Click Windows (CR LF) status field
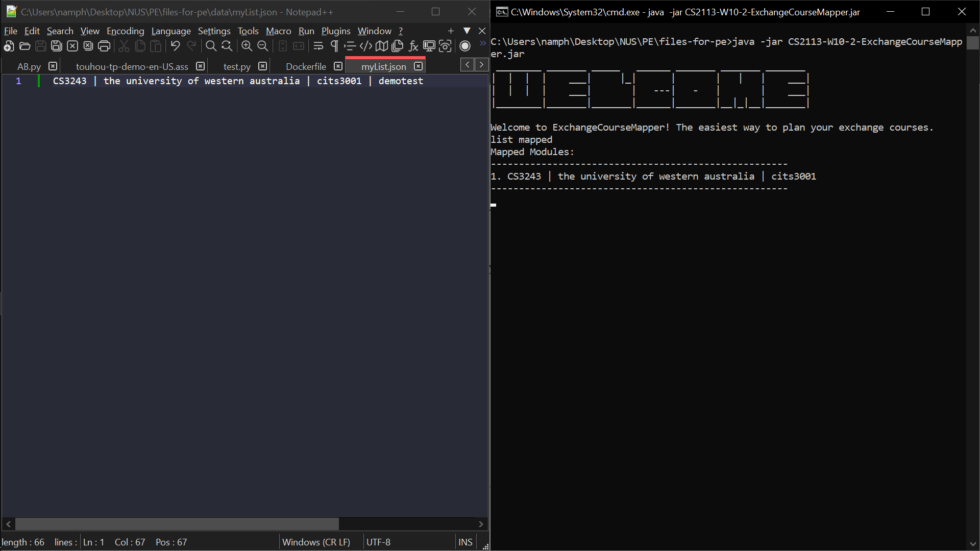This screenshot has width=980, height=551. 316,542
